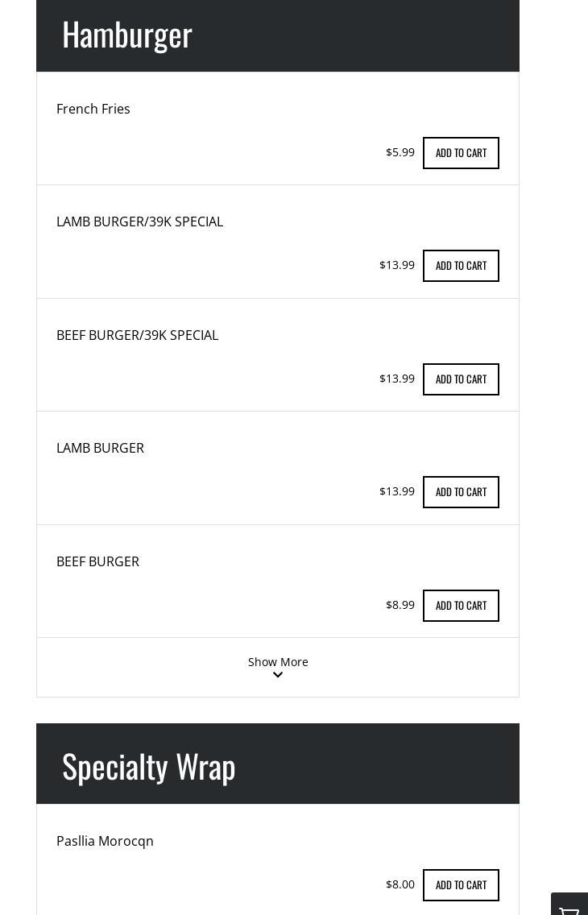Click the $8.99 BEEF BURGER price
Image resolution: width=588 pixels, height=915 pixels.
(400, 605)
